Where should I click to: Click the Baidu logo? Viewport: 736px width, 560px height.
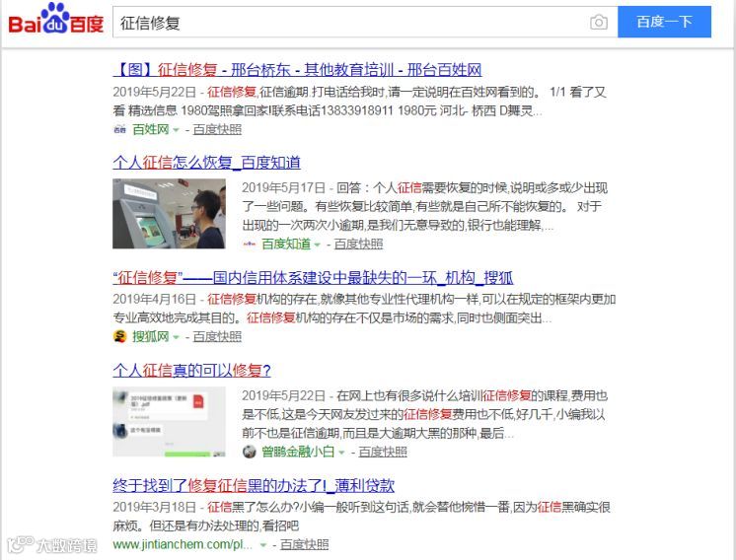click(x=56, y=20)
